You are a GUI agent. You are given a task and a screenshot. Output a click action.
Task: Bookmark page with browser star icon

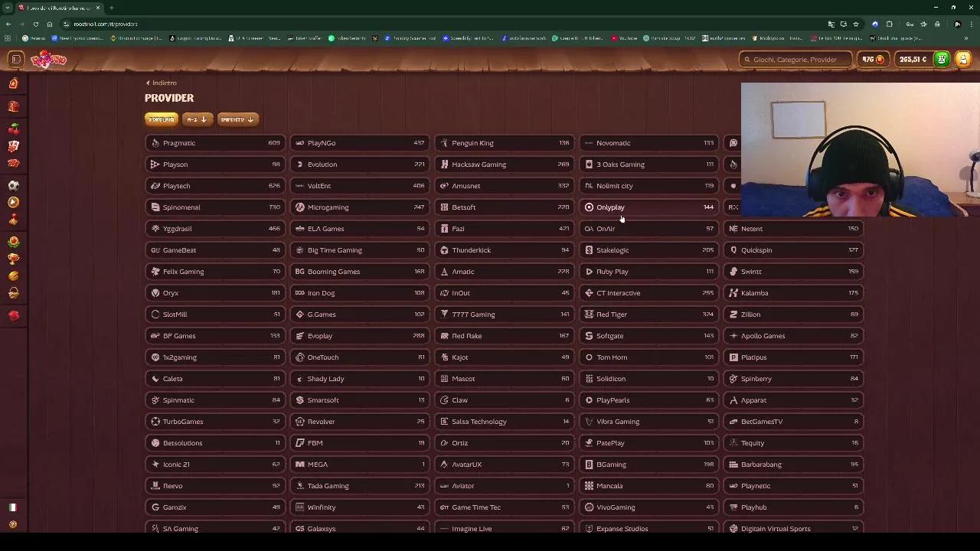pyautogui.click(x=856, y=24)
